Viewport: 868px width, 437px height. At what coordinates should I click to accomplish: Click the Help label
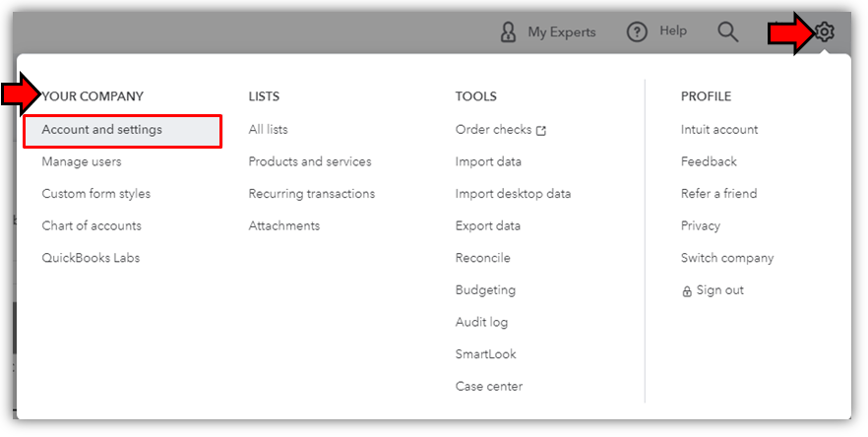(672, 31)
